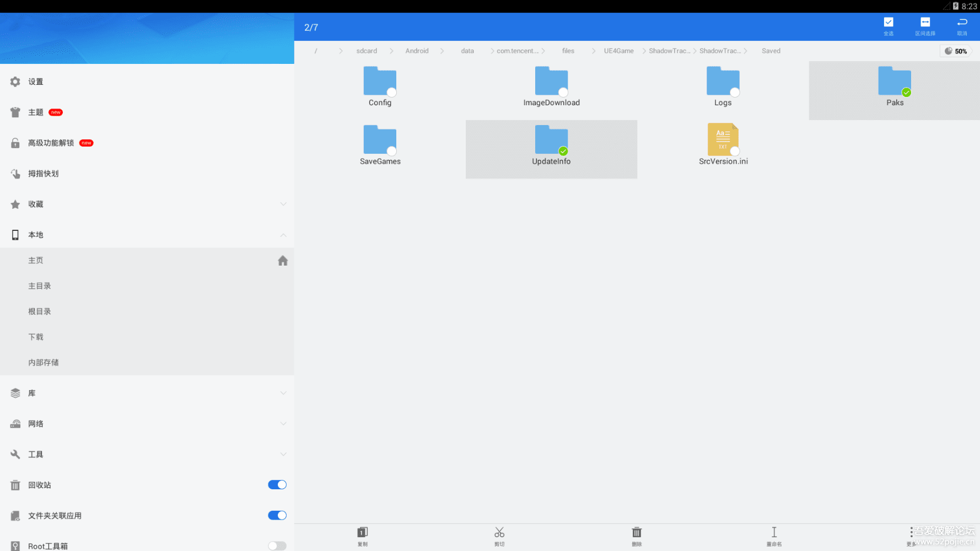Click the 2/7 selection counter

(311, 28)
